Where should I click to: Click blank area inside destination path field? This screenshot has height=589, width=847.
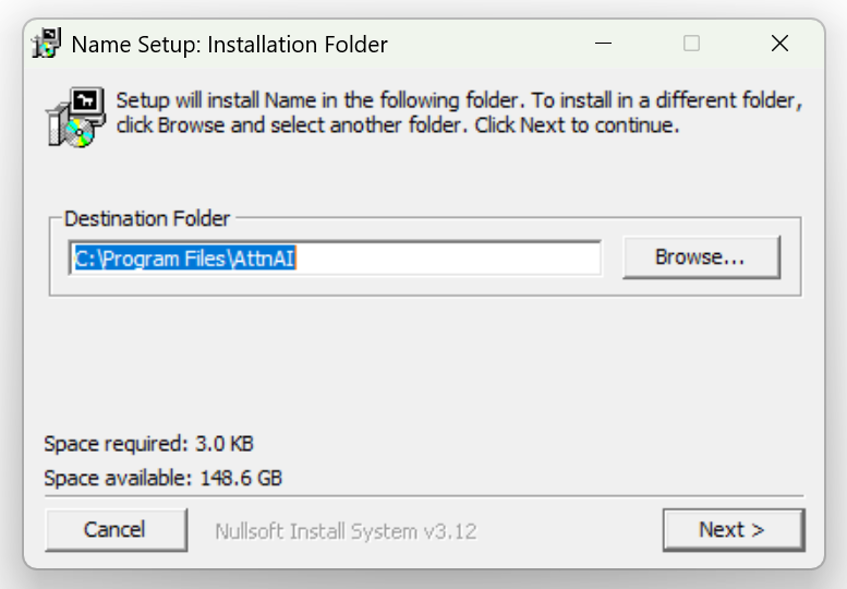448,258
